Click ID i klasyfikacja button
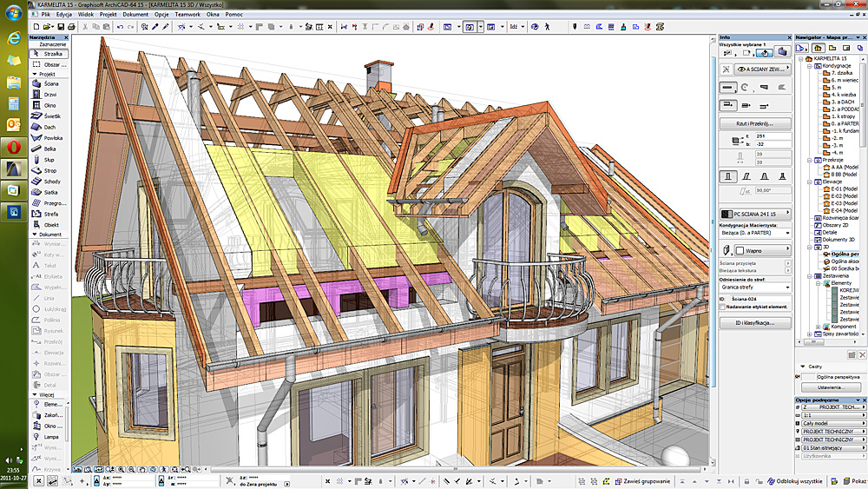Screen dimensions: 868x489 coord(755,323)
